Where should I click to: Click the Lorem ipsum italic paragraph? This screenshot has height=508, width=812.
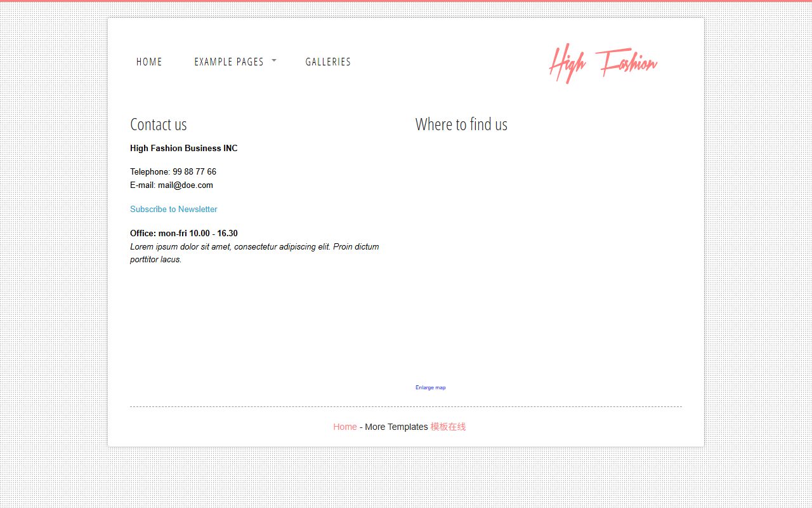coord(254,253)
